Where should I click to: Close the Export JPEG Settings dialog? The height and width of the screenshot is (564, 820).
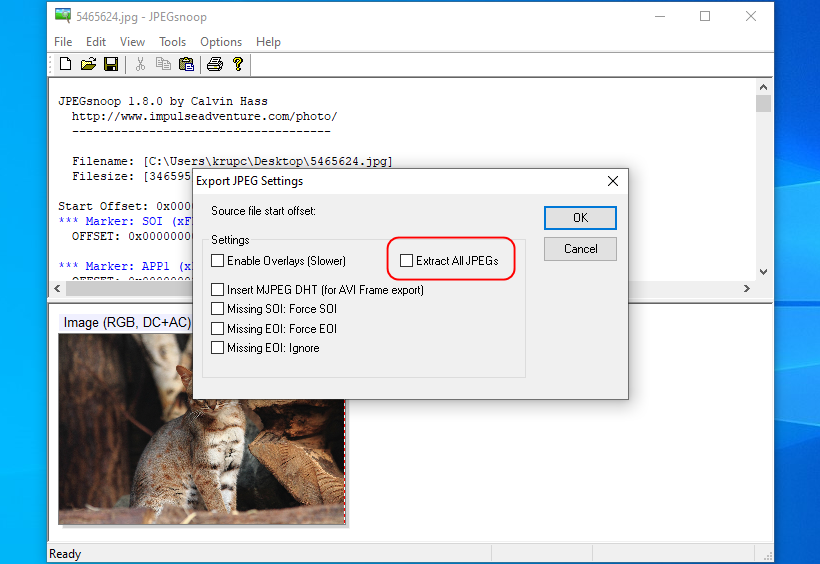click(613, 181)
